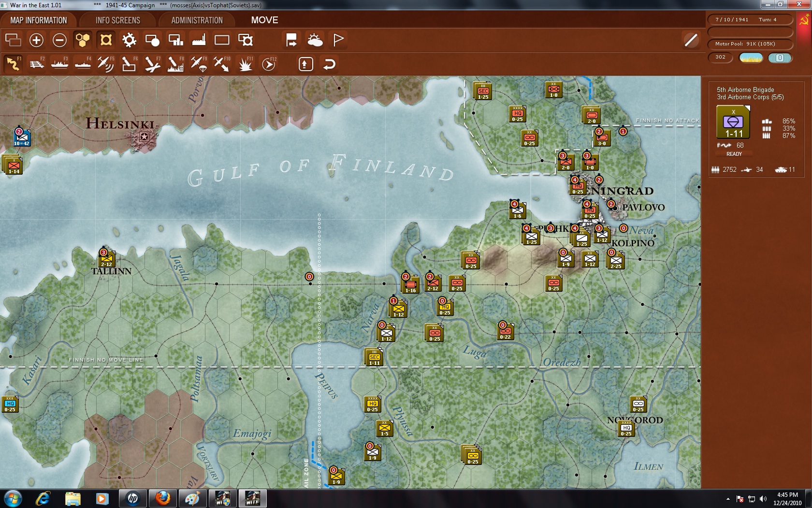Click the taskbar clock showing 4:45 PM

pyautogui.click(x=787, y=499)
